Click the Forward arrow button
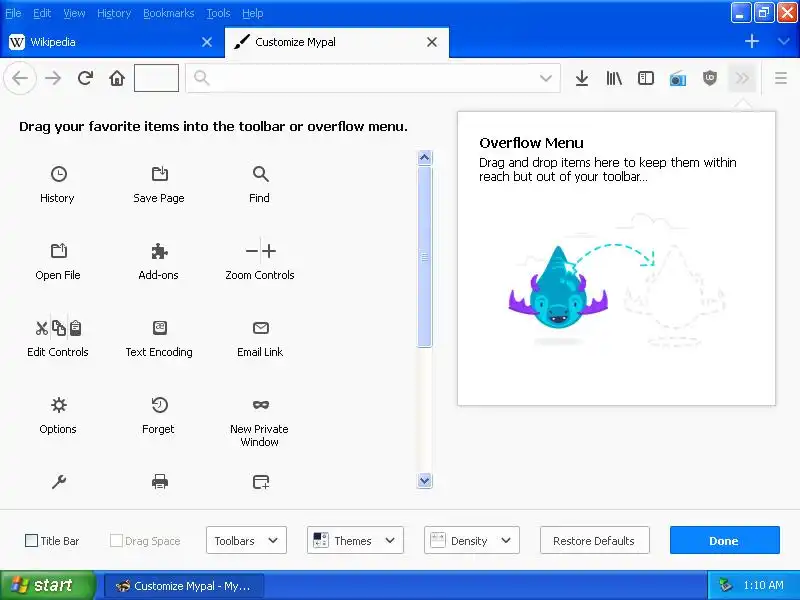 (x=53, y=78)
